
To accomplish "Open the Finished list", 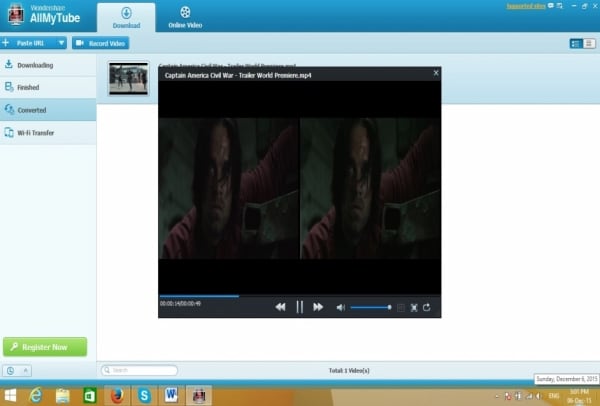I will coord(48,87).
